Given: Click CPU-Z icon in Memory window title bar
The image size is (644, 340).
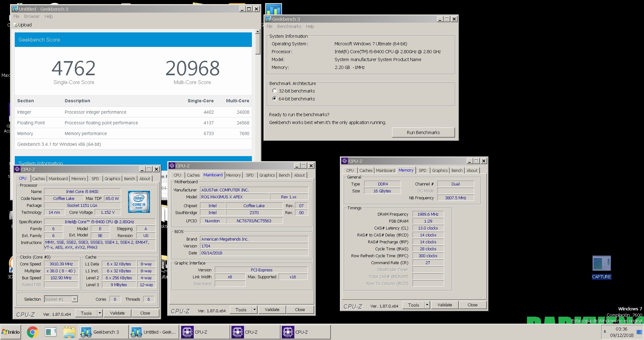Looking at the screenshot, I should 345,161.
